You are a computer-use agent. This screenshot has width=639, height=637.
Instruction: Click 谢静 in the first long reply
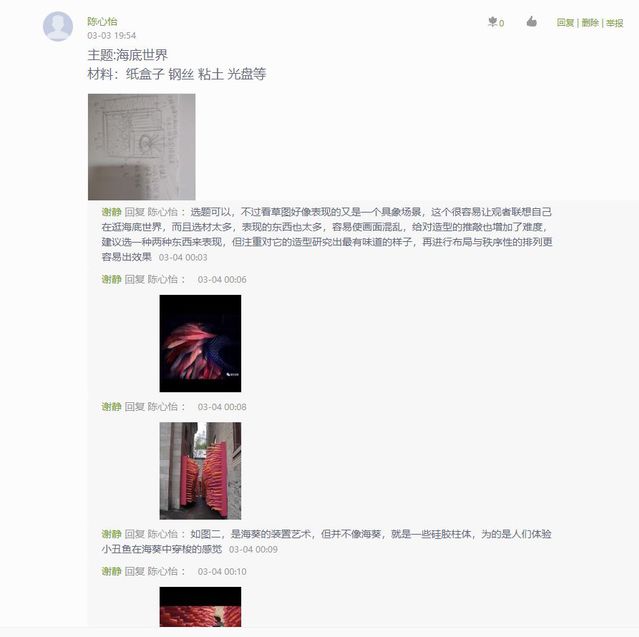tap(112, 212)
